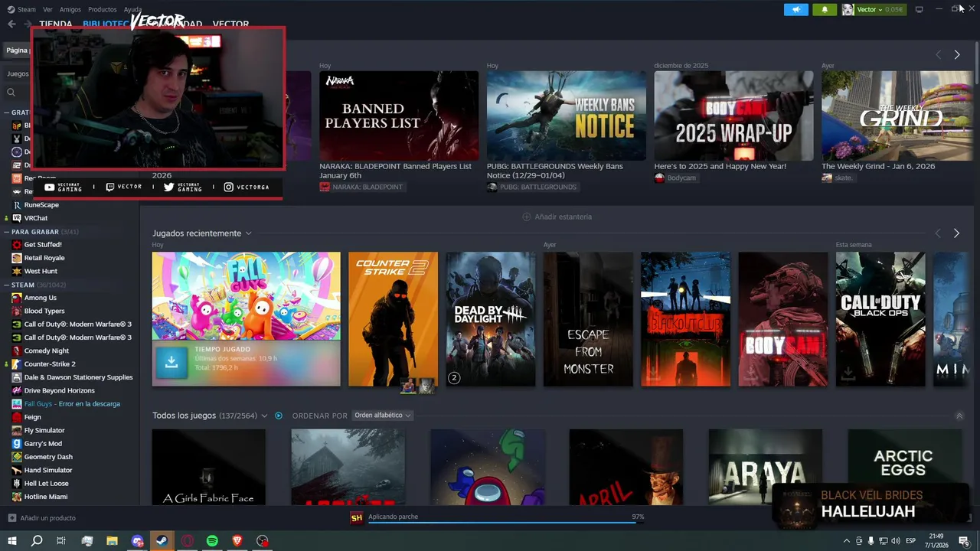Open Brave browser from the taskbar
Image resolution: width=980 pixels, height=551 pixels.
click(237, 541)
